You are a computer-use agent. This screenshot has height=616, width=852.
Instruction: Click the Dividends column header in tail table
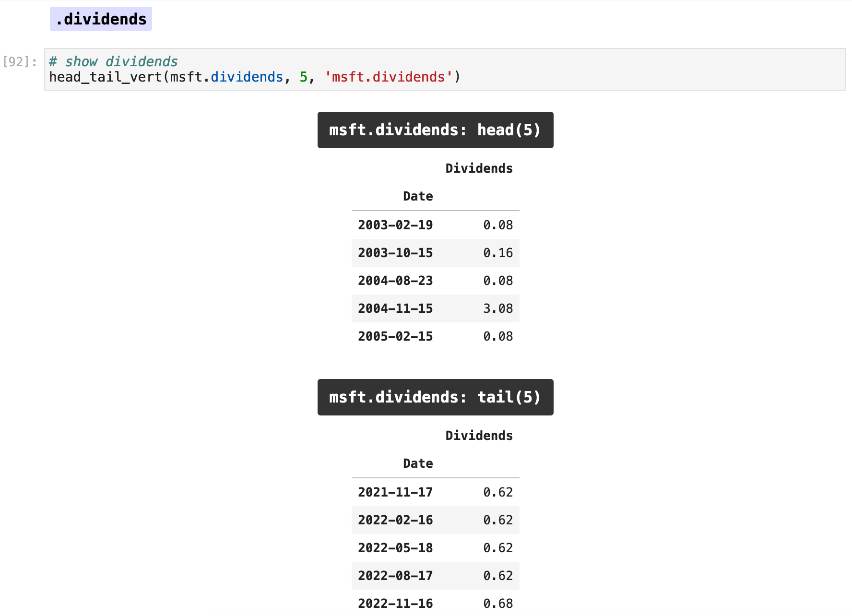click(x=479, y=436)
